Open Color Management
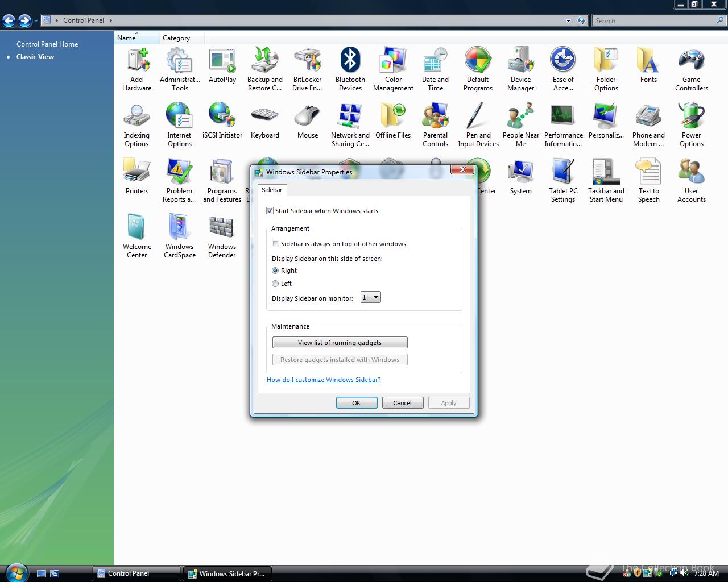The width and height of the screenshot is (728, 582). point(393,69)
